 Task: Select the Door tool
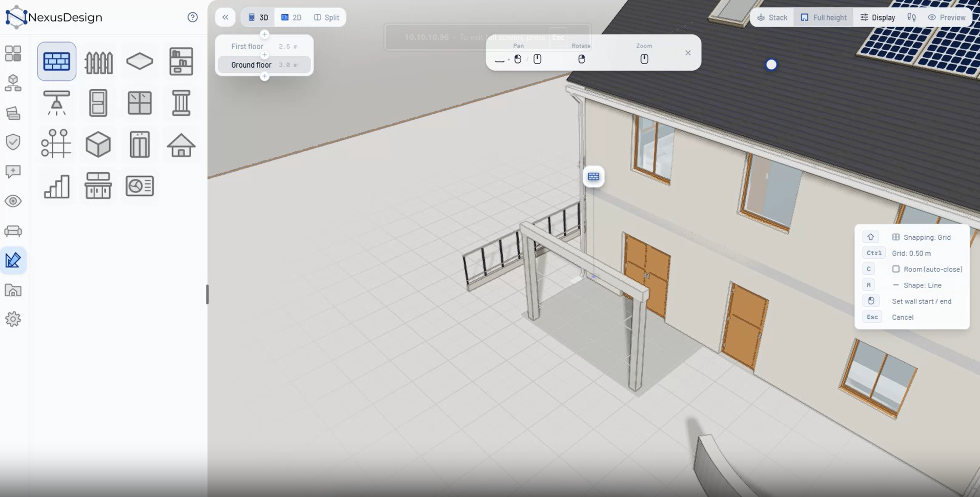coord(98,103)
